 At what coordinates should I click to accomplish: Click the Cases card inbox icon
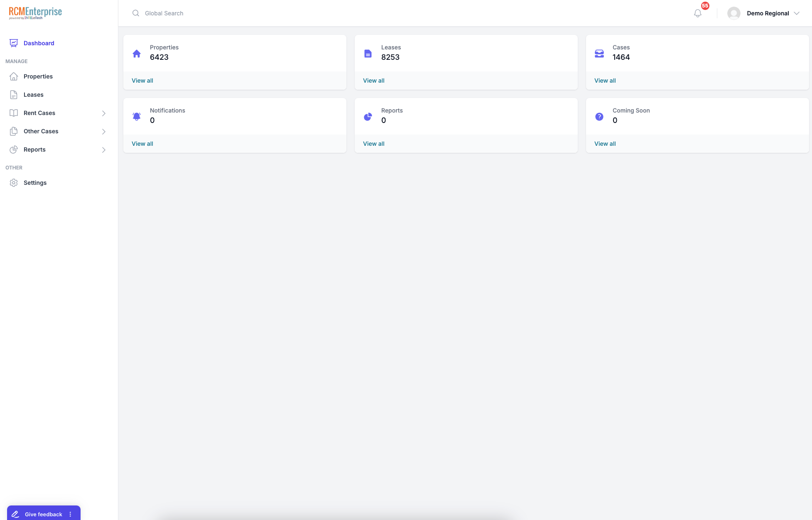click(599, 54)
